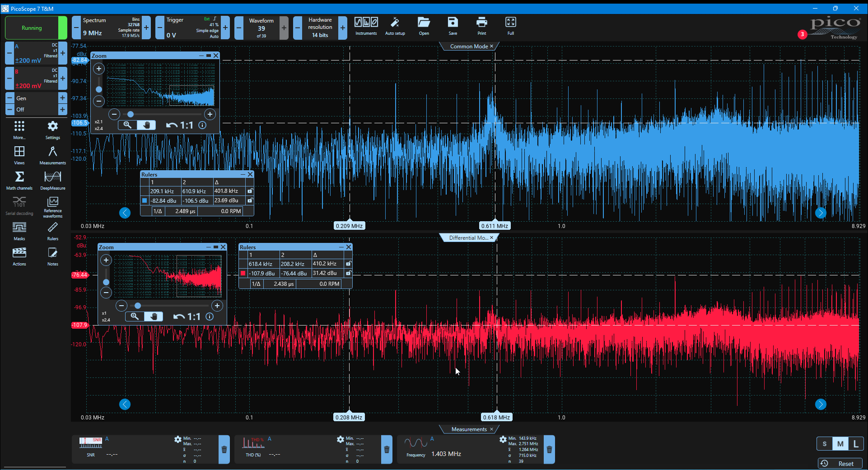Toggle frequency ruler lock in lower Rulers

348,264
